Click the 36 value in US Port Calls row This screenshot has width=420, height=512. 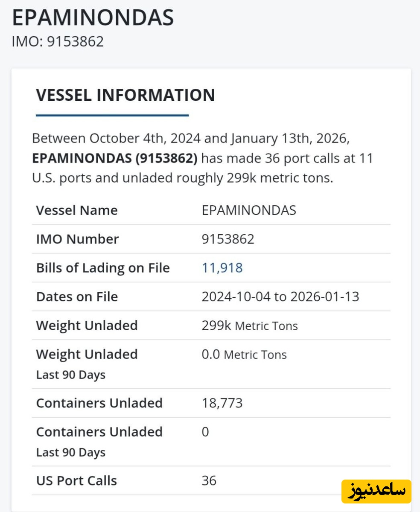209,481
